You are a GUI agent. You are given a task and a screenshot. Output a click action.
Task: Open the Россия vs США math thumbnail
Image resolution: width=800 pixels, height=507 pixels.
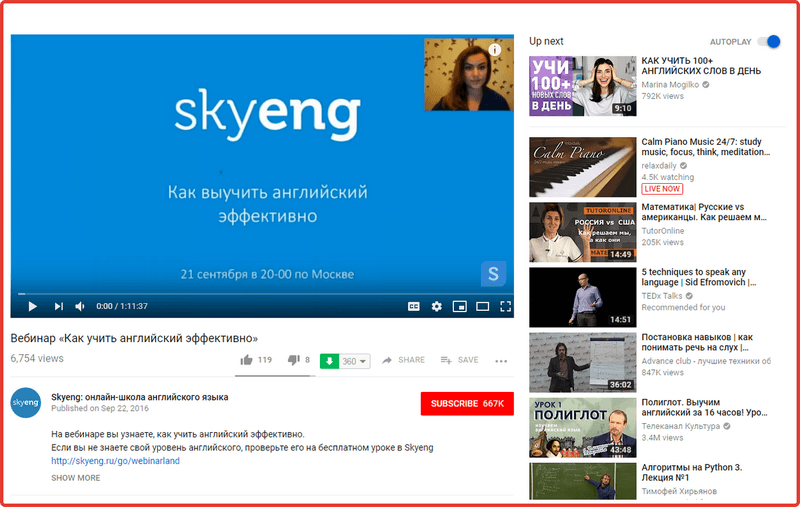coord(583,232)
